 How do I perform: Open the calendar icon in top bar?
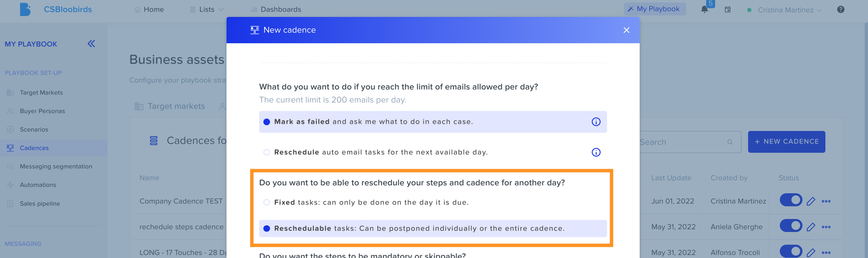coord(728,10)
